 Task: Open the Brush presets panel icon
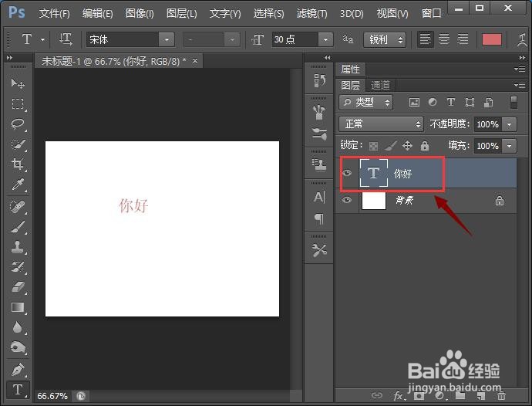pyautogui.click(x=319, y=113)
